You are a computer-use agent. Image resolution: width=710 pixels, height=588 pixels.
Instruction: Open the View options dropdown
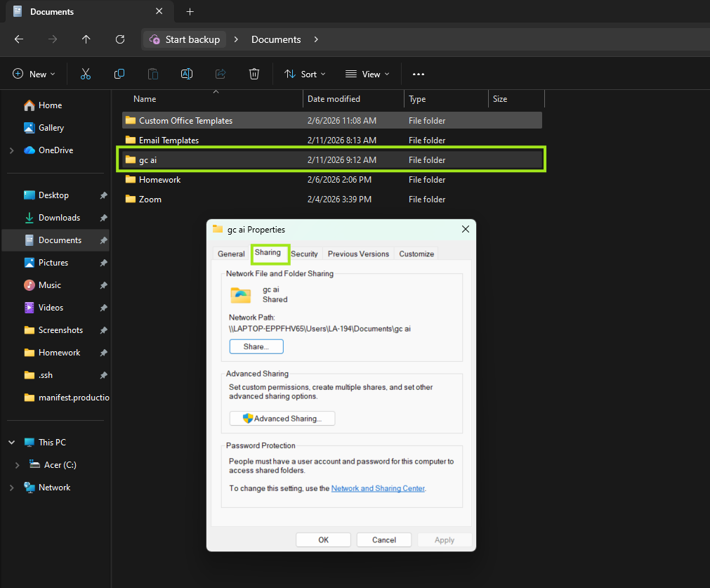(366, 74)
